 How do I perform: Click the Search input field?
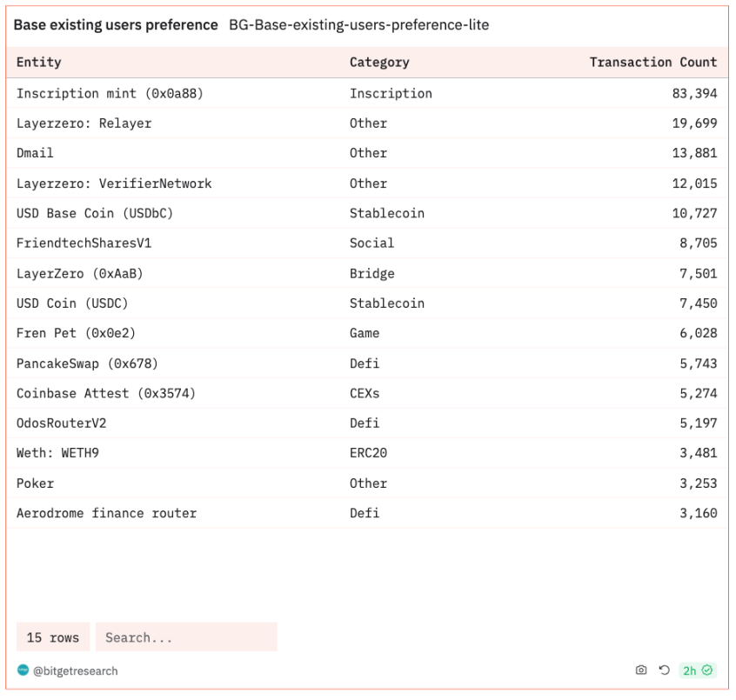click(186, 637)
